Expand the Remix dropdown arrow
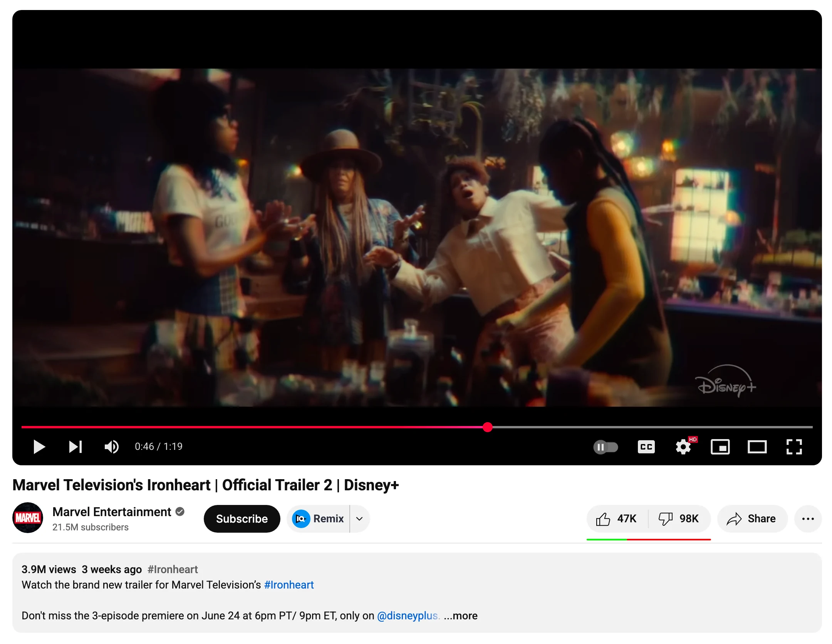This screenshot has width=832, height=644. tap(360, 519)
